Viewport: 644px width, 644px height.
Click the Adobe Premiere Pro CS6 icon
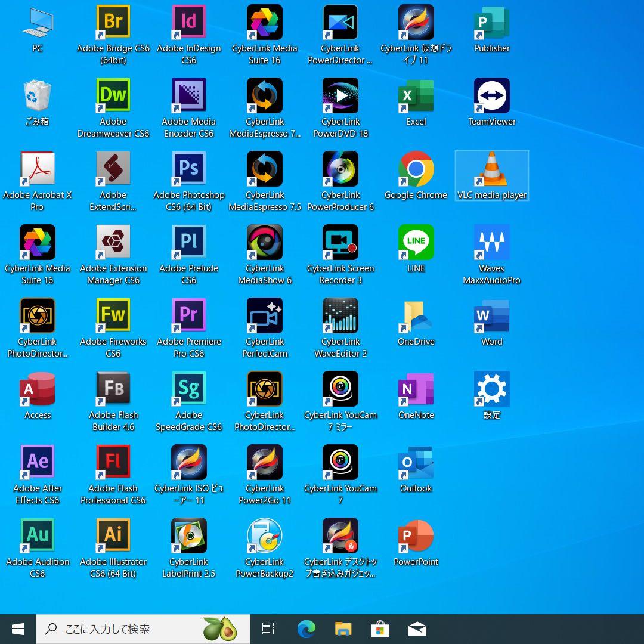pyautogui.click(x=189, y=315)
